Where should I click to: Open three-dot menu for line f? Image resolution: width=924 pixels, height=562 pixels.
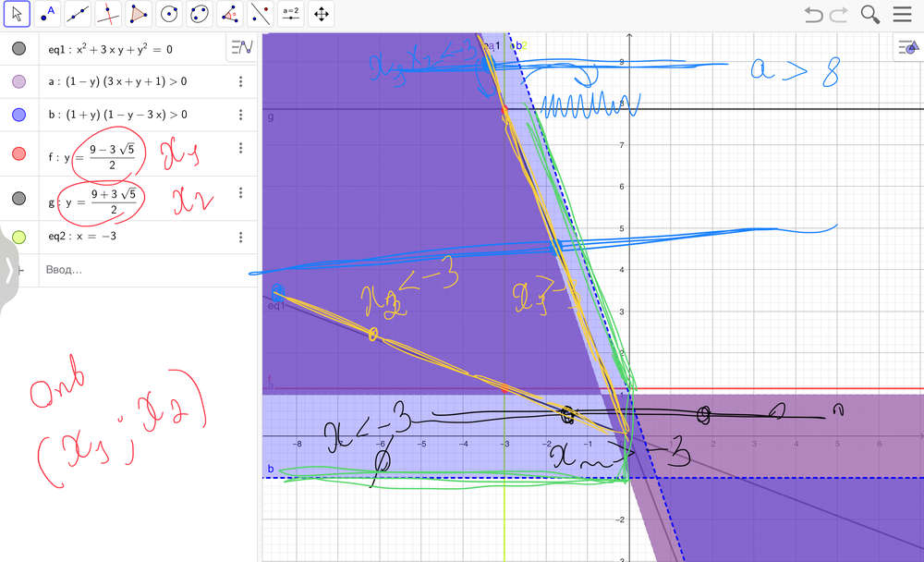[x=241, y=149]
